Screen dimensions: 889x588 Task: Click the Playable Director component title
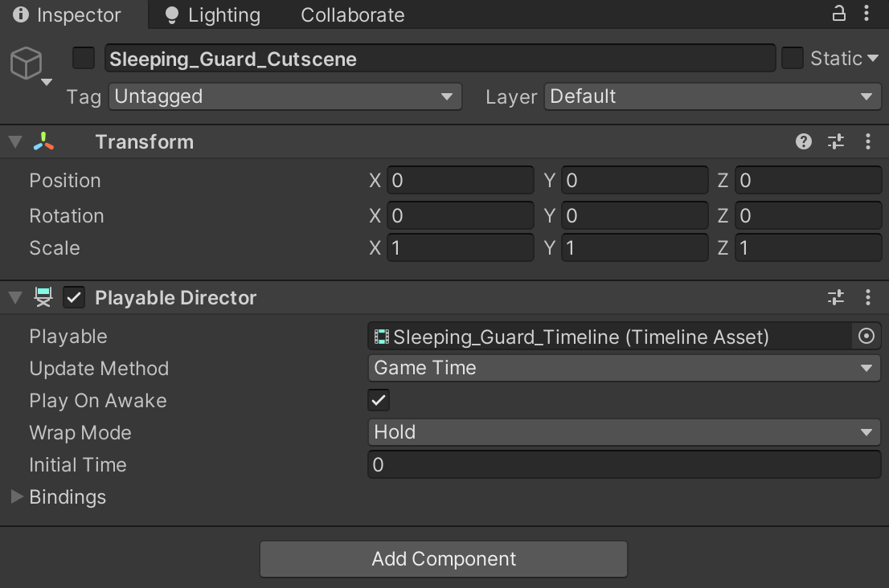point(176,297)
